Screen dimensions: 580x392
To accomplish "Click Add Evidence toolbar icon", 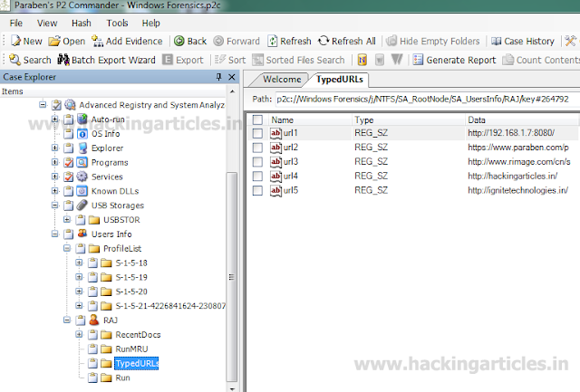I will [x=97, y=41].
